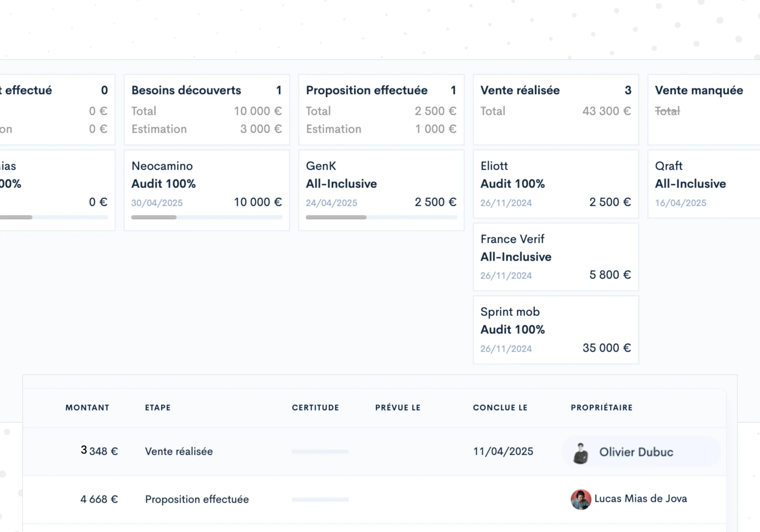The width and height of the screenshot is (760, 532).
Task: Open the Eliott Audit 100% deal card
Action: 556,184
